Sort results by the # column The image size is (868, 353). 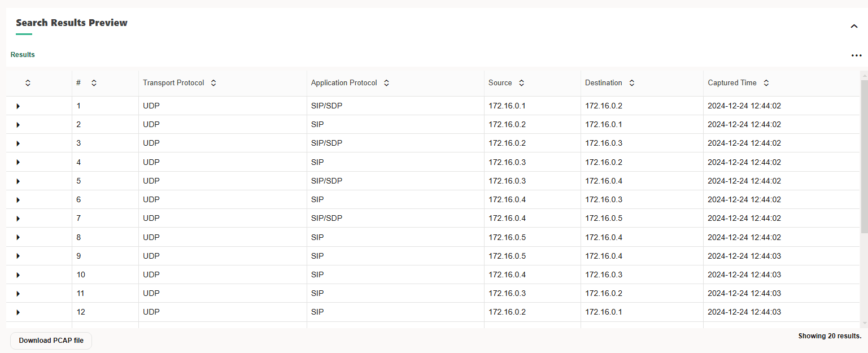coord(94,82)
